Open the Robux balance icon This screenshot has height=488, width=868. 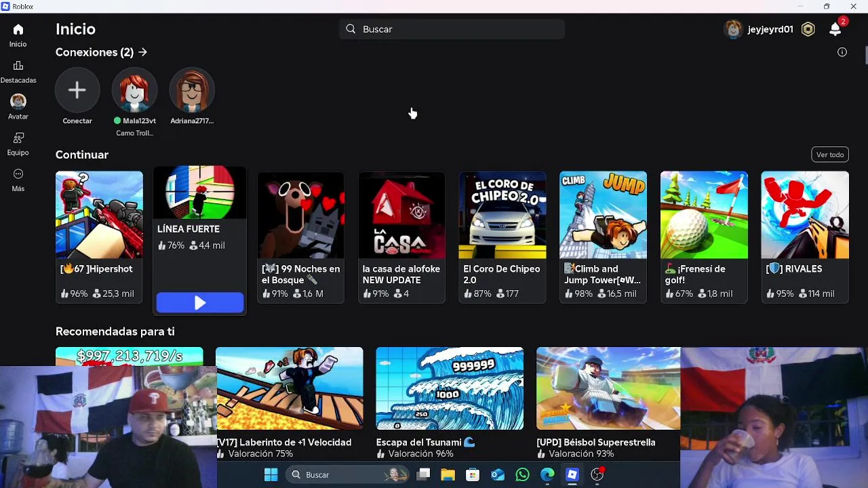tap(808, 29)
